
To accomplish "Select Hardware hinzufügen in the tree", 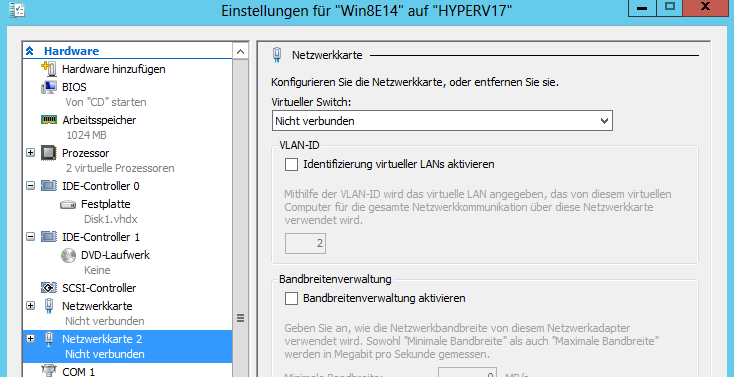I will [114, 69].
